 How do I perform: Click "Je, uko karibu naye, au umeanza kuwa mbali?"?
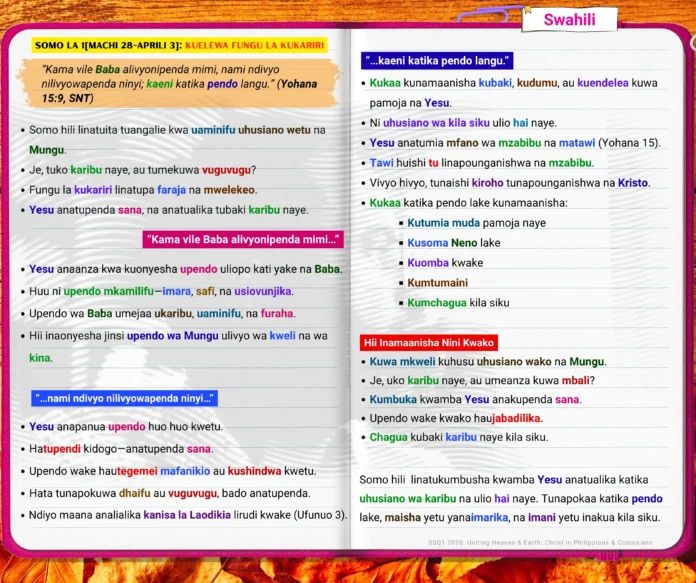[482, 381]
